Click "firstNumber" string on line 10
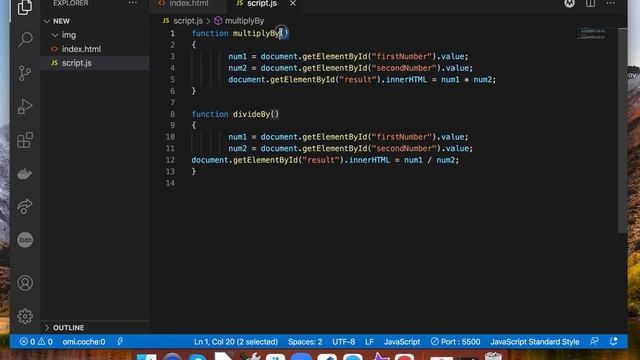Screen dimensions: 640x360 [402, 137]
